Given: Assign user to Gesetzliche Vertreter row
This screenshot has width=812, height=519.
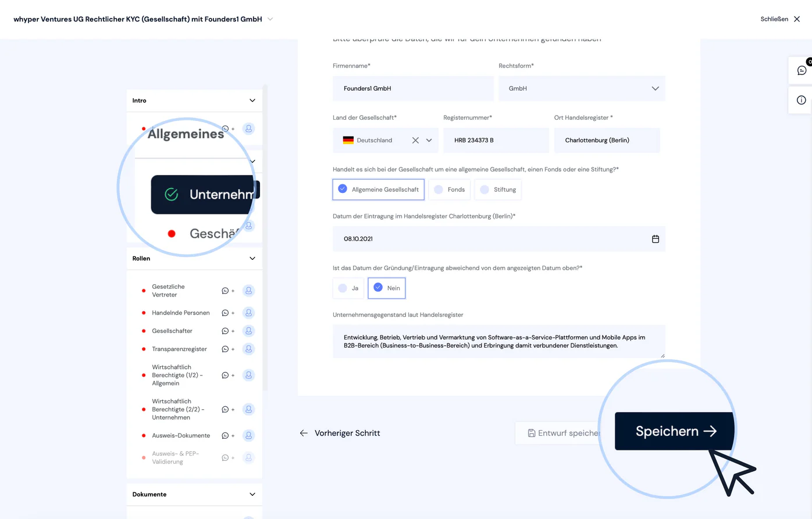Looking at the screenshot, I should [x=248, y=291].
